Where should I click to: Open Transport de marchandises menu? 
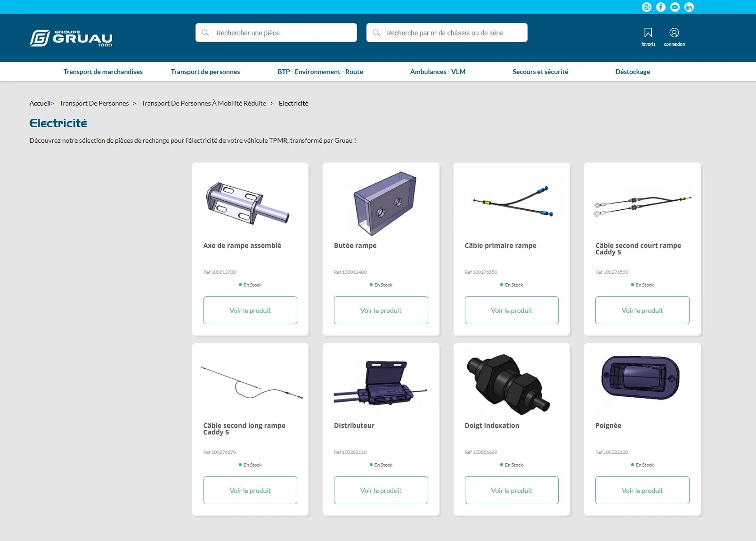103,72
